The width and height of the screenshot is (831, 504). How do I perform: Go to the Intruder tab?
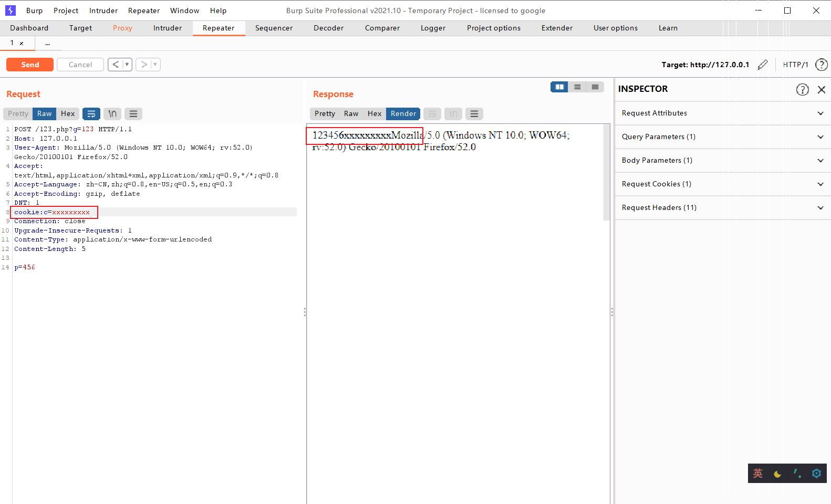pyautogui.click(x=168, y=28)
